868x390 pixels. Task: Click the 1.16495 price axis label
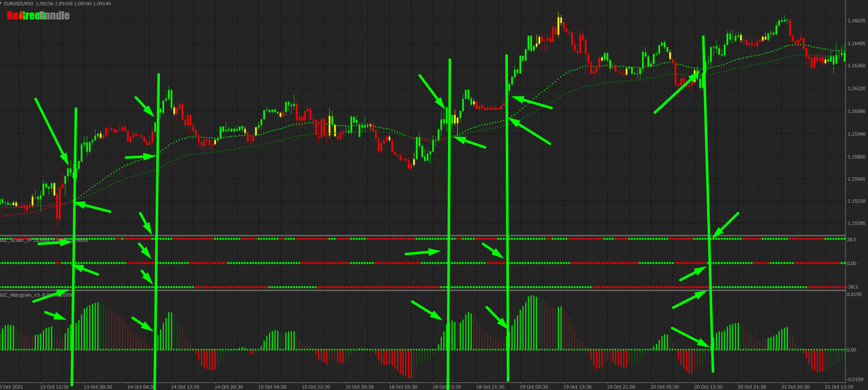click(x=856, y=43)
